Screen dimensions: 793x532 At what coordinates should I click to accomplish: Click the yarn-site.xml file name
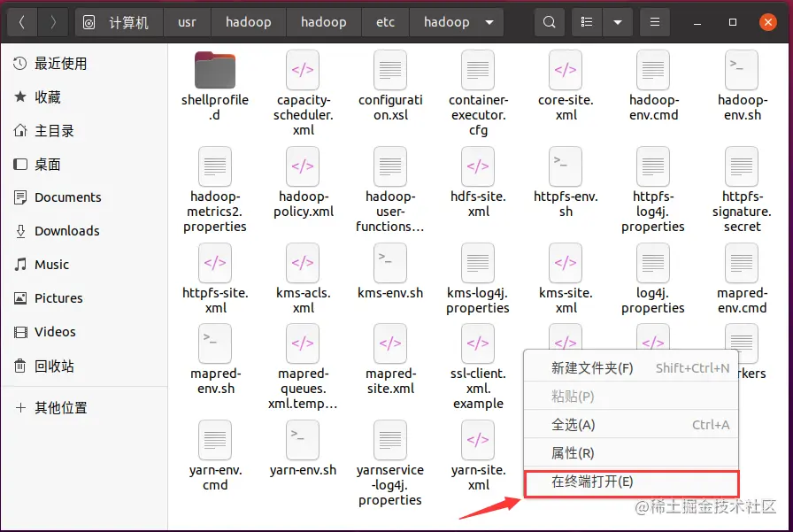pos(479,478)
